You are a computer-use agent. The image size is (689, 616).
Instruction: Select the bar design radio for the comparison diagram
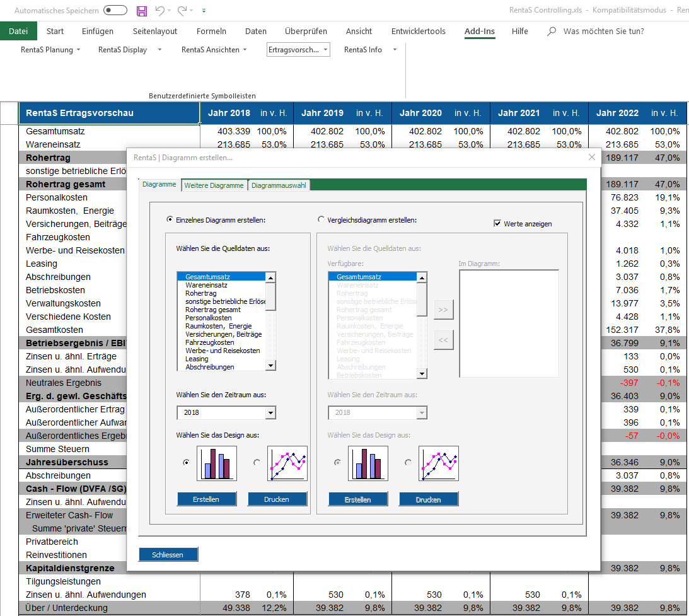(337, 462)
